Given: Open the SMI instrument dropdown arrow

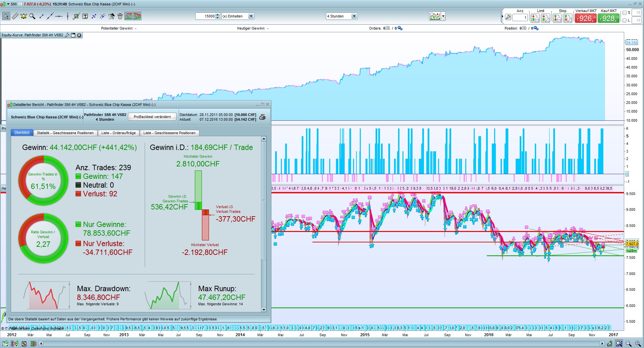Looking at the screenshot, I should point(8,4).
